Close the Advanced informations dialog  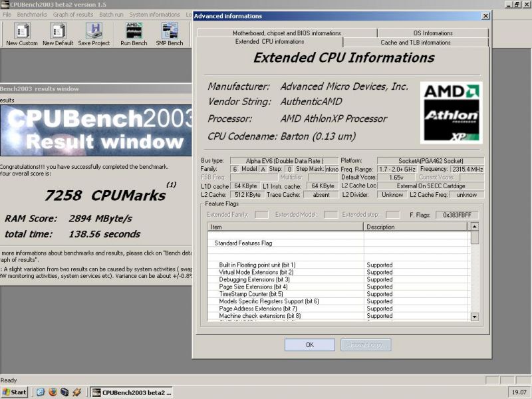point(485,16)
